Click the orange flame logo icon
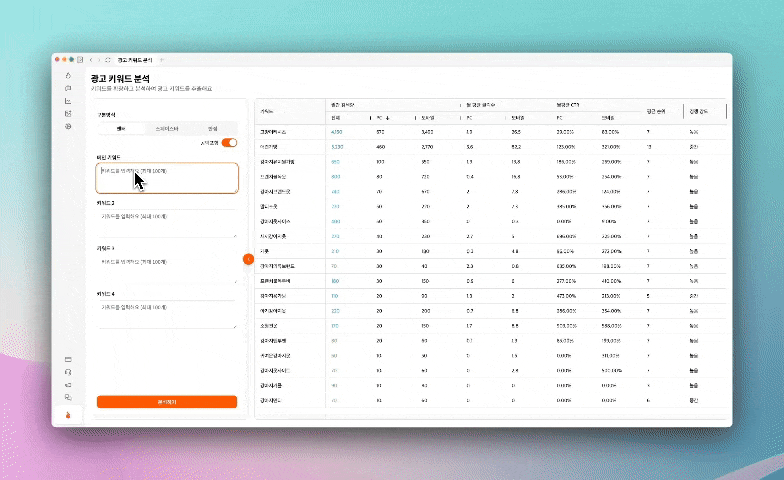784x480 pixels. 68,415
